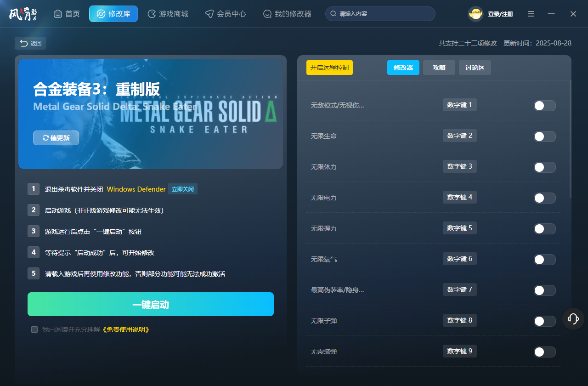Open the 讨论区 discussion tab
The width and height of the screenshot is (588, 386).
click(475, 68)
